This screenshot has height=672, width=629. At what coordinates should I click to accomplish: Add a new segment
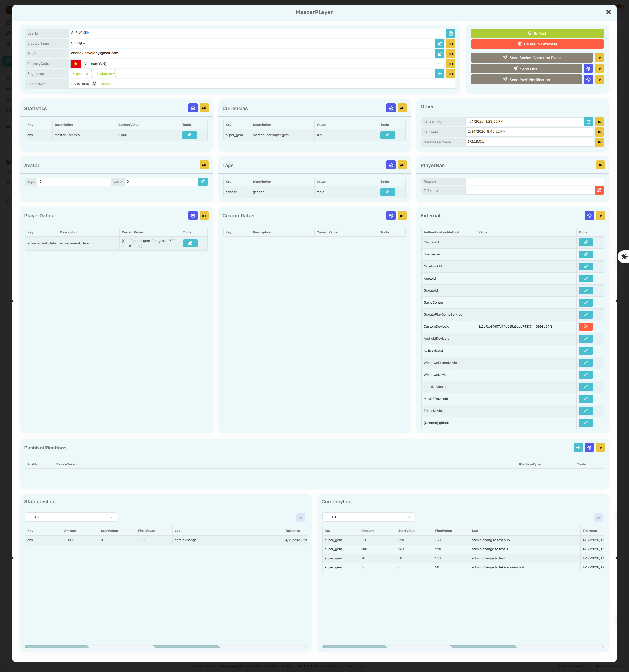[x=440, y=73]
